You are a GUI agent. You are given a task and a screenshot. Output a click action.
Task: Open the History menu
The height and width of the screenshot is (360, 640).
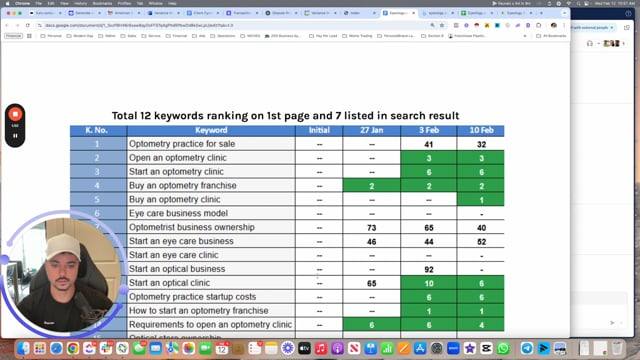(80, 3)
